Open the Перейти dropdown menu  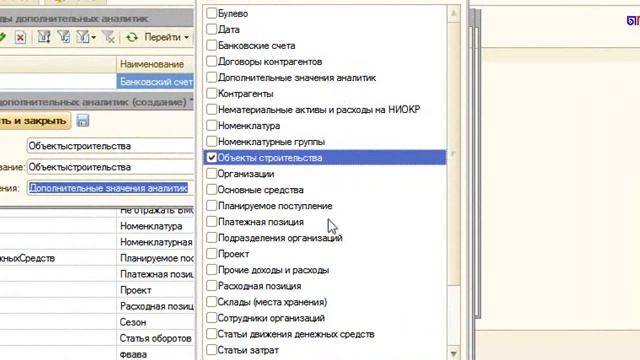pyautogui.click(x=167, y=37)
